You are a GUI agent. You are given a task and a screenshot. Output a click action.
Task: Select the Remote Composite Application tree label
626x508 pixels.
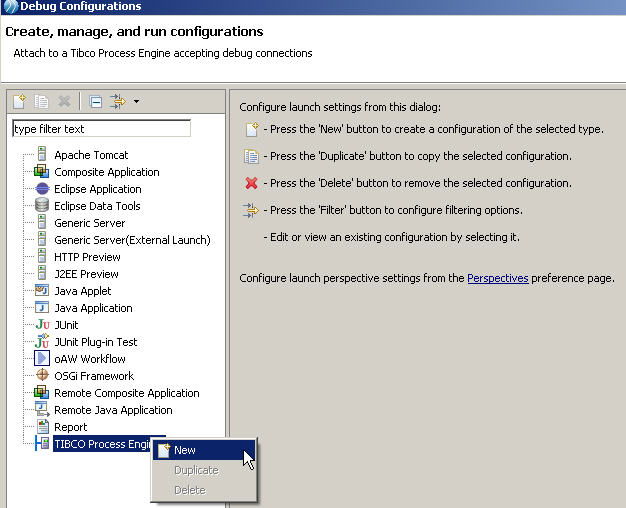tap(127, 393)
